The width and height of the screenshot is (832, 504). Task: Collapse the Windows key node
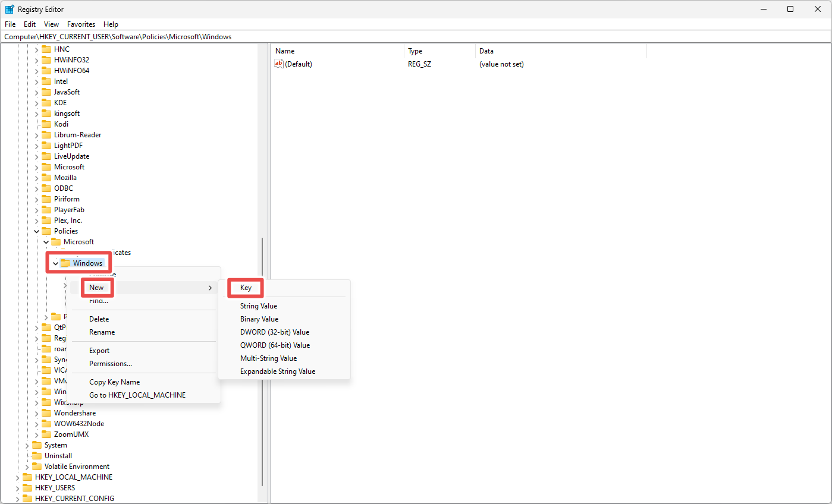coord(55,263)
